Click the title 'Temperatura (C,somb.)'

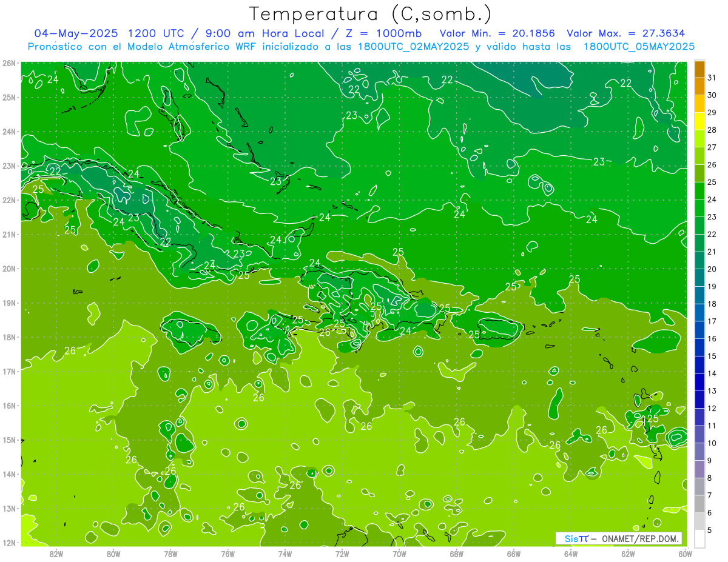pos(370,14)
